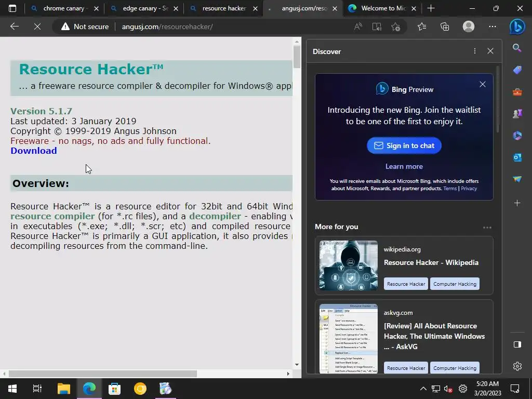The height and width of the screenshot is (399, 532).
Task: Click Sign in to chat button
Action: [404, 145]
